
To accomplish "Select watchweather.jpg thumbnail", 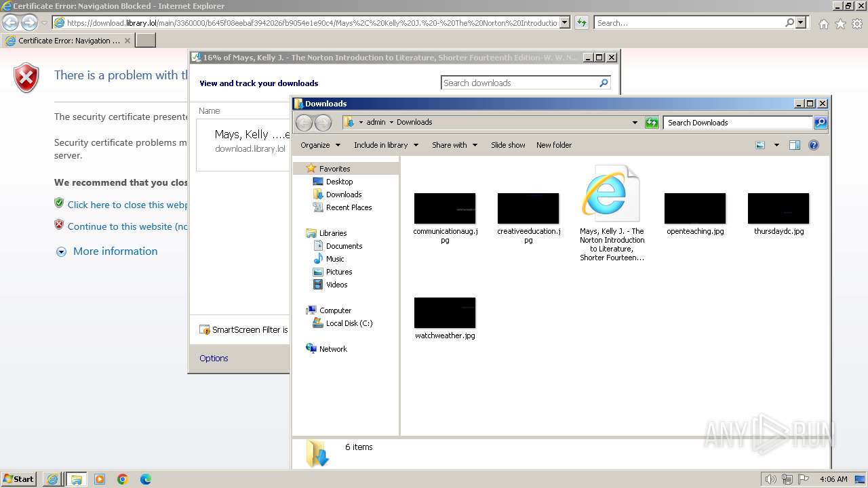I will coord(445,313).
